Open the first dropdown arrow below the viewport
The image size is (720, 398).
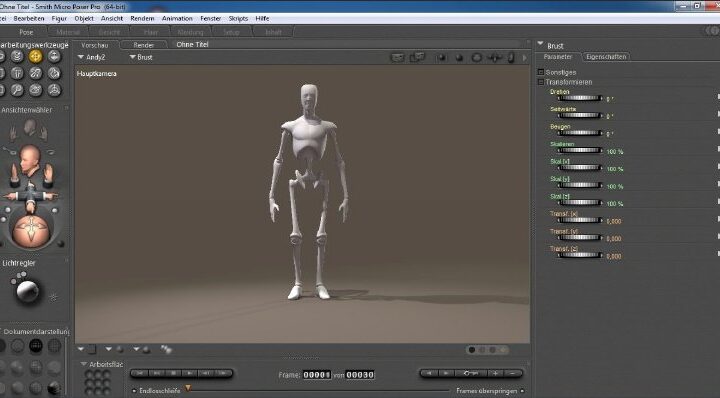81,349
